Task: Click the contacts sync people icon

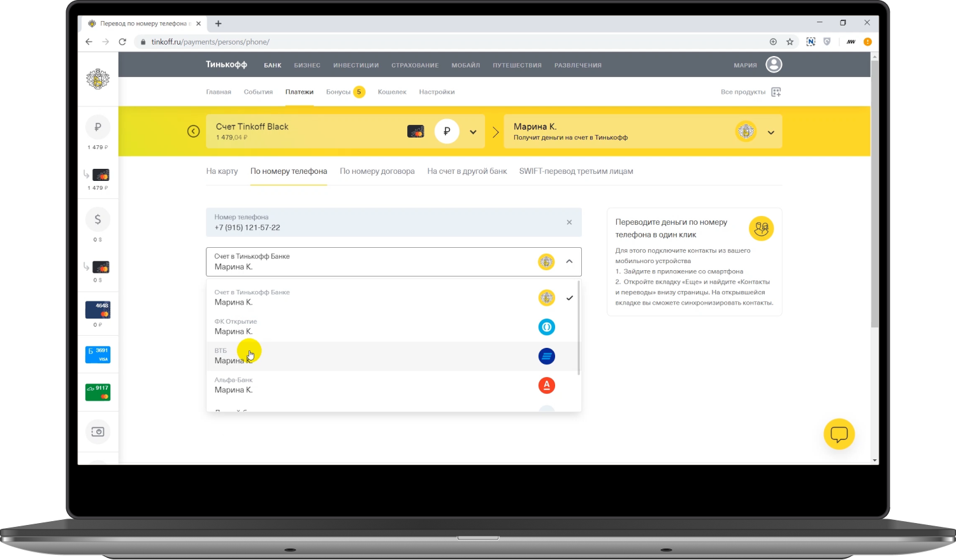Action: tap(761, 228)
